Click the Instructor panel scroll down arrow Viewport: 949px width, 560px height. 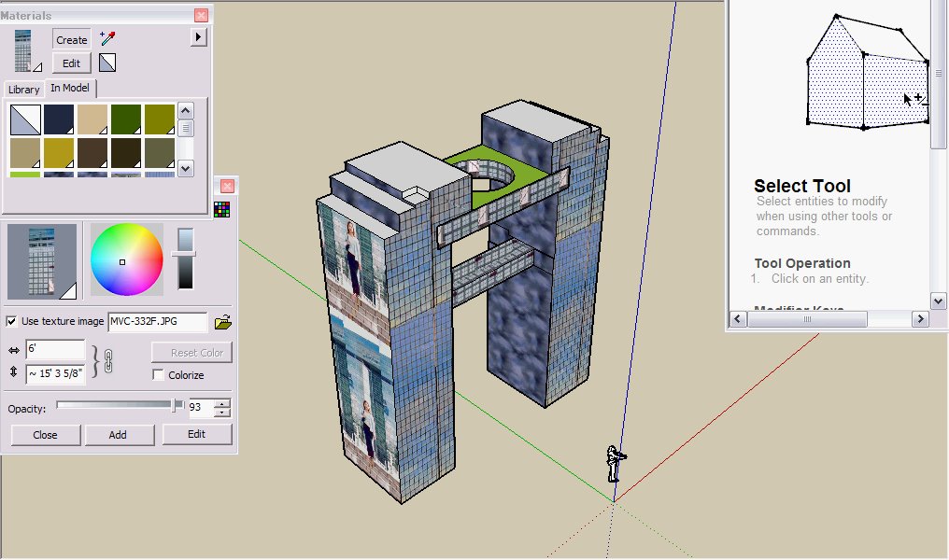click(938, 301)
